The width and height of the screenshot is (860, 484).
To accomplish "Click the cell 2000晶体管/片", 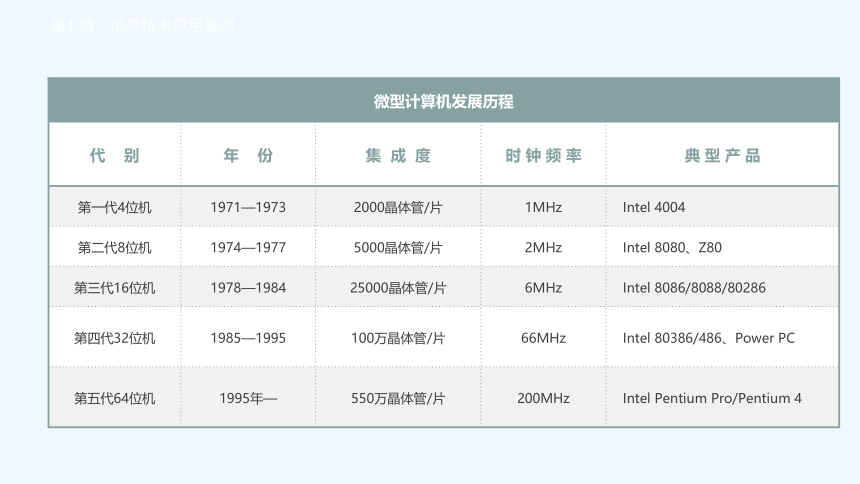I will coord(398,207).
